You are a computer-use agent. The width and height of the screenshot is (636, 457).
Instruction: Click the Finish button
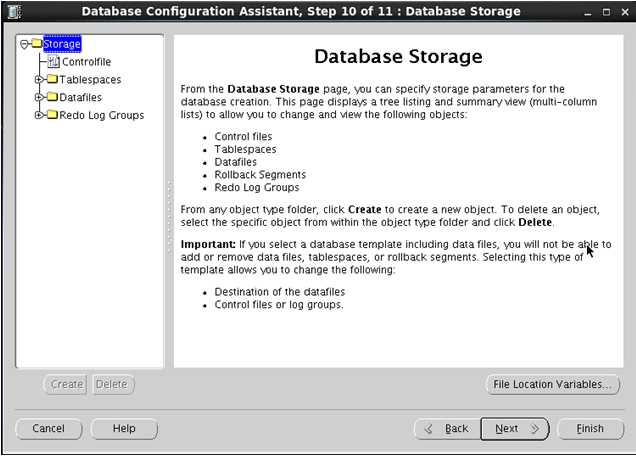(590, 429)
